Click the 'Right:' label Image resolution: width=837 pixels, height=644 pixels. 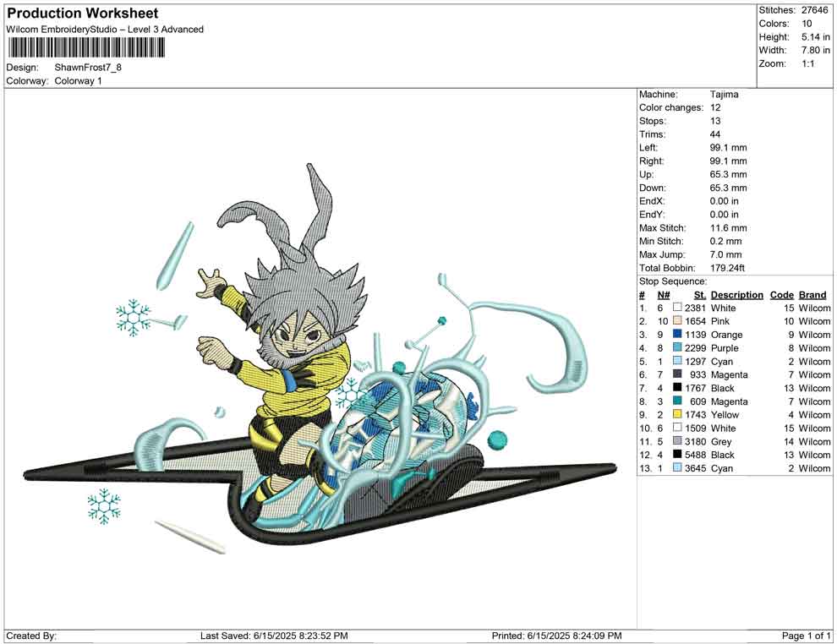tap(651, 161)
